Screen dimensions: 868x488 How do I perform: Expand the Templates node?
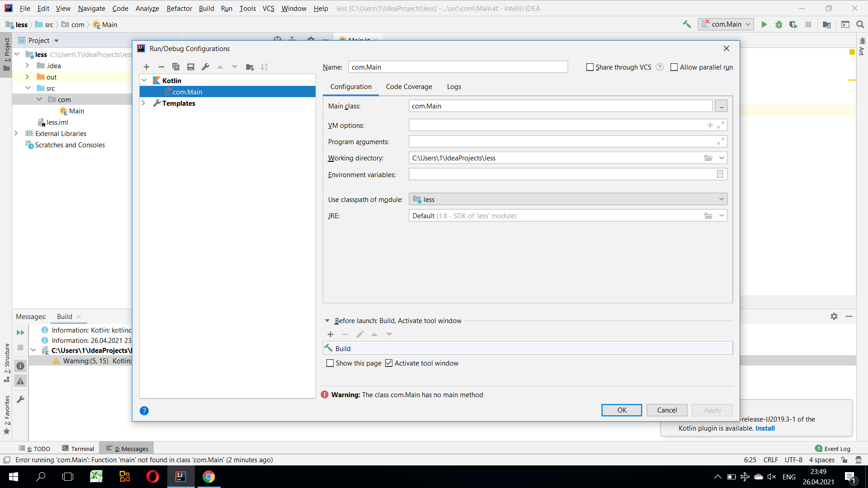[144, 103]
